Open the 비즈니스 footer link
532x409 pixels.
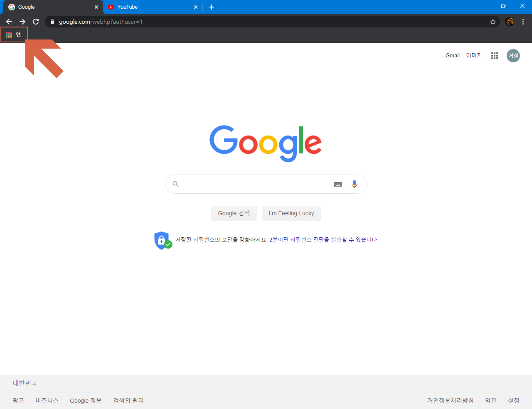[x=47, y=400]
